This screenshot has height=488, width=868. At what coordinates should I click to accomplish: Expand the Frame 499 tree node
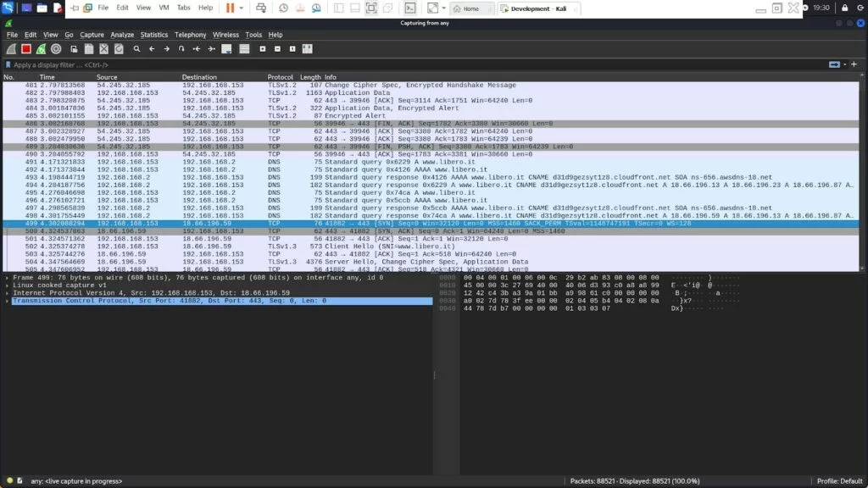click(8, 277)
